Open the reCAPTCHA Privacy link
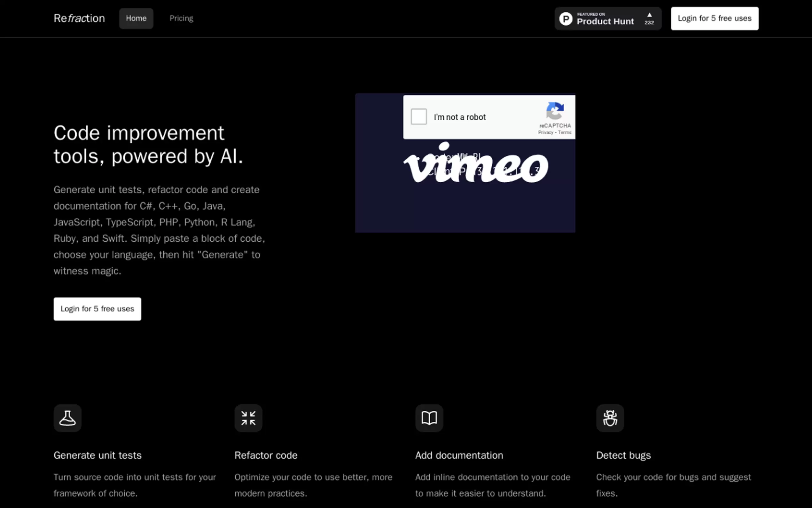This screenshot has width=812, height=508. coord(545,132)
